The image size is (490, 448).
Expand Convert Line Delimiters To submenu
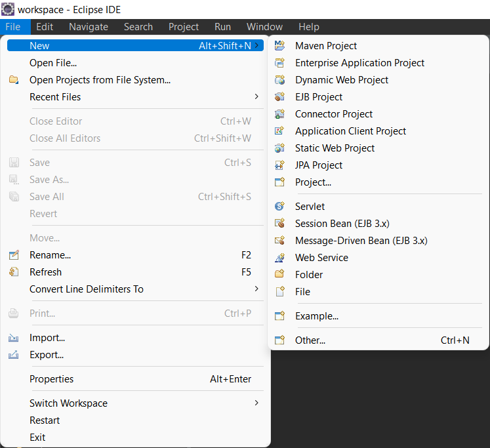[x=256, y=289]
